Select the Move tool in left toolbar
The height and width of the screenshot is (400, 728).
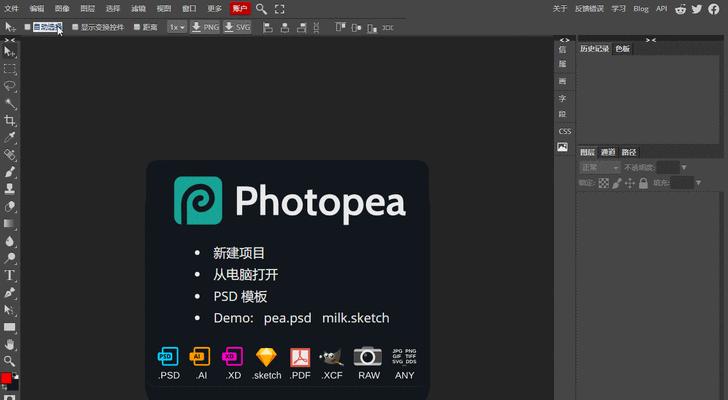pos(9,52)
